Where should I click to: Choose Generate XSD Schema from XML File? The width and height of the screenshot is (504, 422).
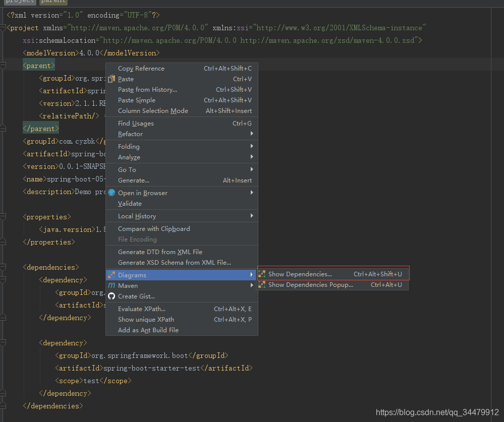point(182,262)
